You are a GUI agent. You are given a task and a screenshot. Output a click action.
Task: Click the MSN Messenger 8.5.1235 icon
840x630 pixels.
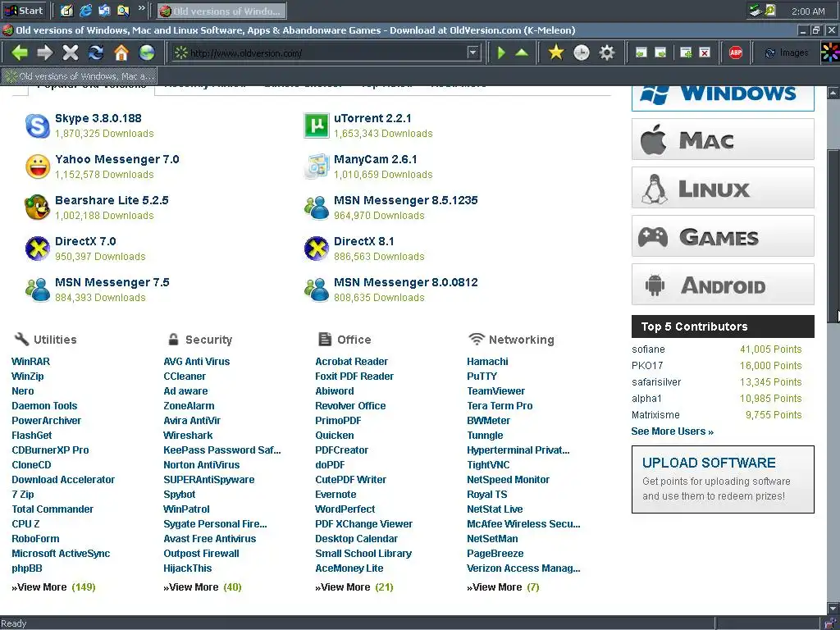316,208
